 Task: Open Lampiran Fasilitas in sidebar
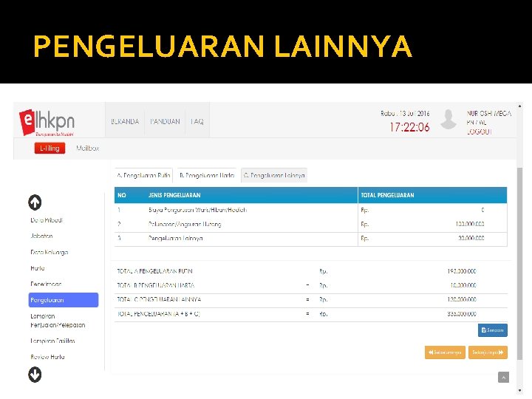pos(52,341)
